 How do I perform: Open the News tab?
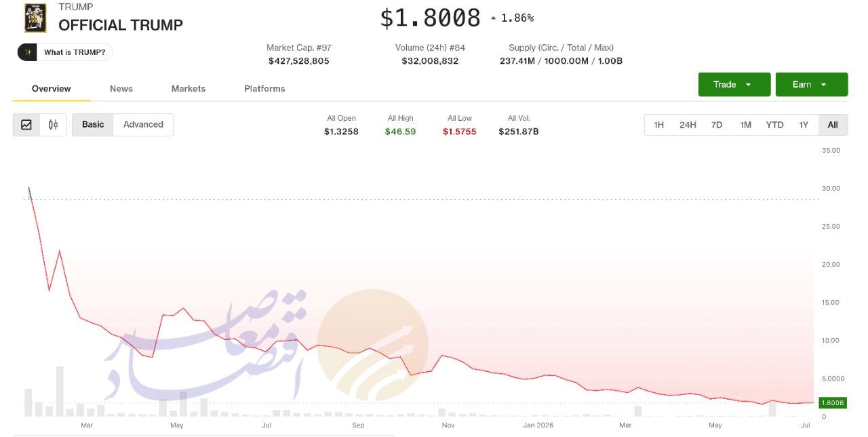(121, 89)
